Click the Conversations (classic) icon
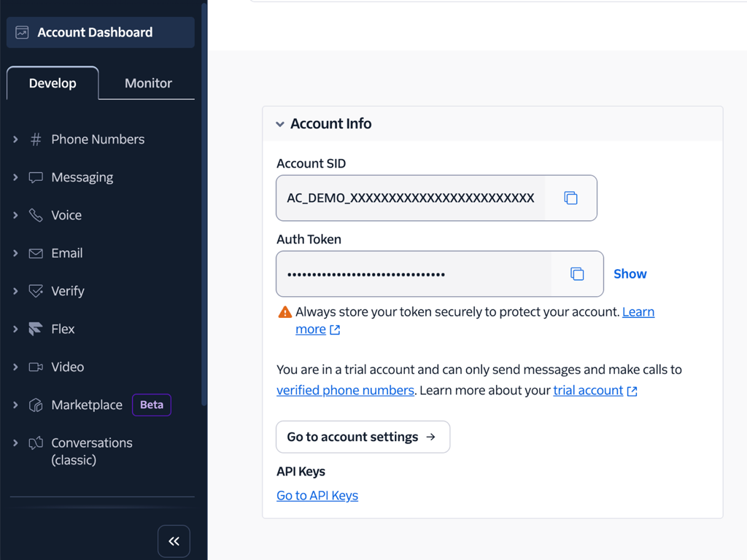Viewport: 747px width, 560px height. (x=36, y=443)
